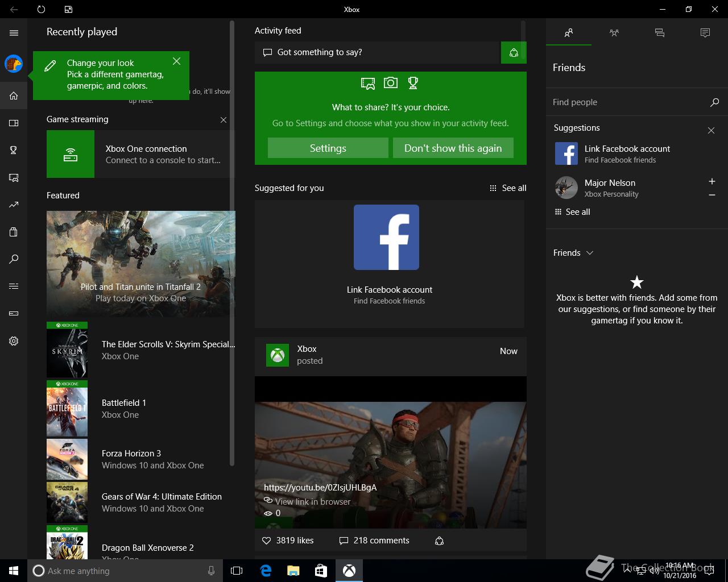Click Major Nelson suggestion name
This screenshot has width=728, height=582.
point(610,183)
